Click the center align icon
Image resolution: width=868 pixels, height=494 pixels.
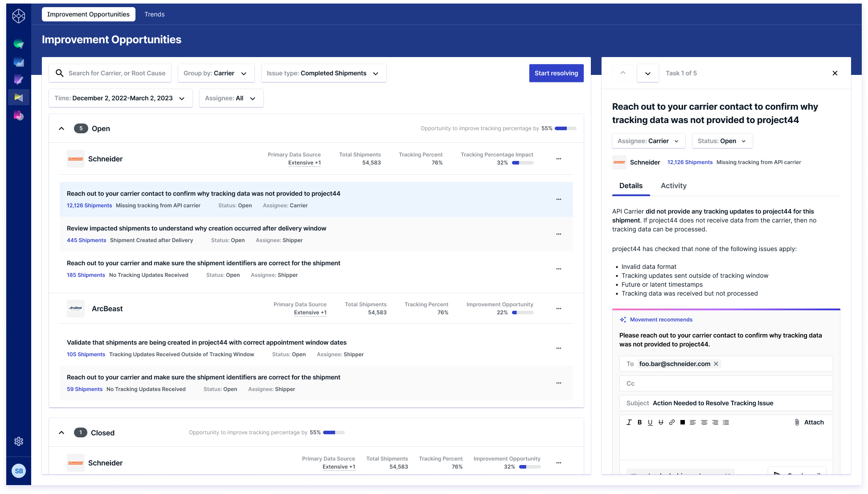pos(704,422)
